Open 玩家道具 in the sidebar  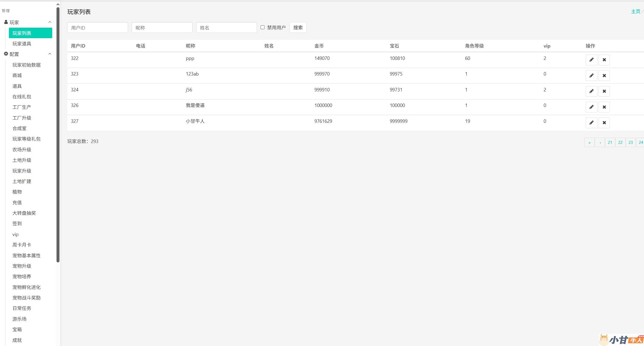(22, 44)
